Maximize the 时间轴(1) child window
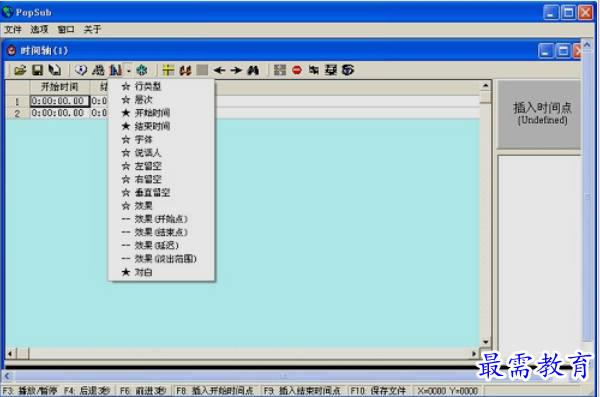The width and height of the screenshot is (600, 397). point(563,51)
